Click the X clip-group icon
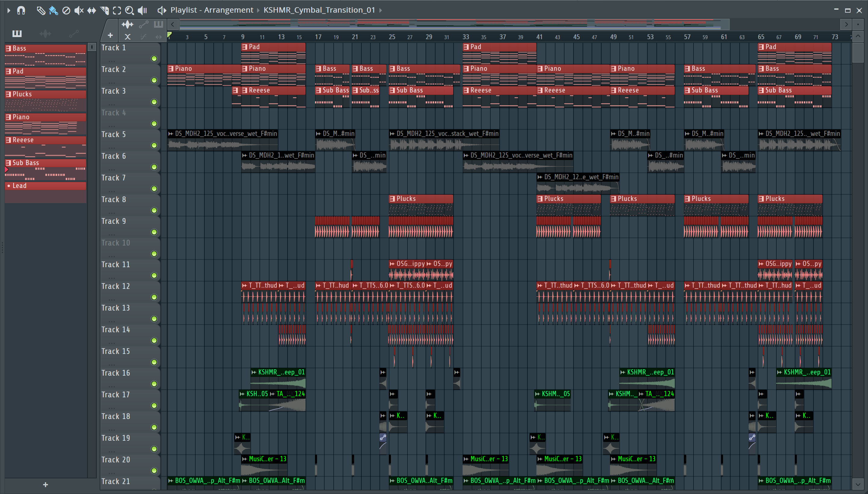The height and width of the screenshot is (494, 868). pyautogui.click(x=127, y=37)
